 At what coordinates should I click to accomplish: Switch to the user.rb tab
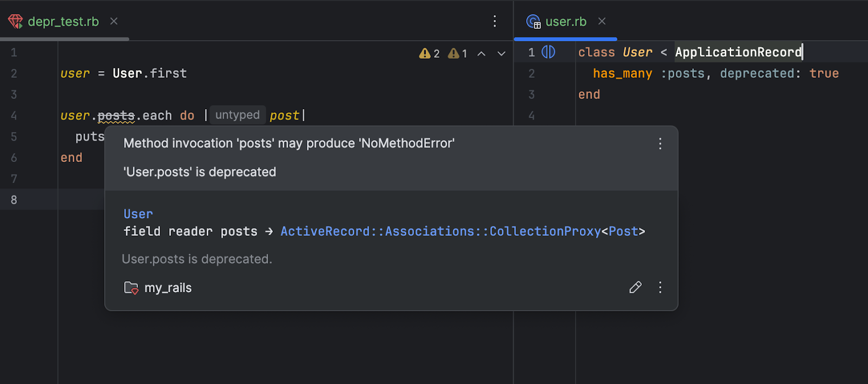[566, 22]
